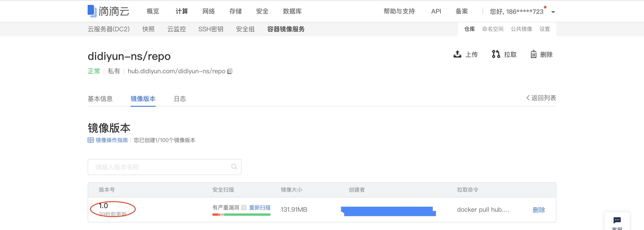Select 容器镜像服务 section
The width and height of the screenshot is (644, 230).
pyautogui.click(x=286, y=29)
